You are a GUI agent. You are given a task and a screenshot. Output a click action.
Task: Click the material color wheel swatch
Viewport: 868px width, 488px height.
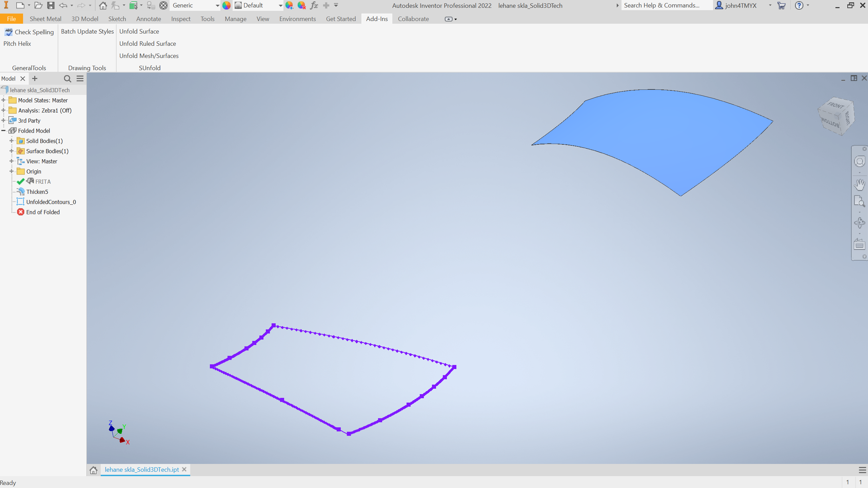226,5
